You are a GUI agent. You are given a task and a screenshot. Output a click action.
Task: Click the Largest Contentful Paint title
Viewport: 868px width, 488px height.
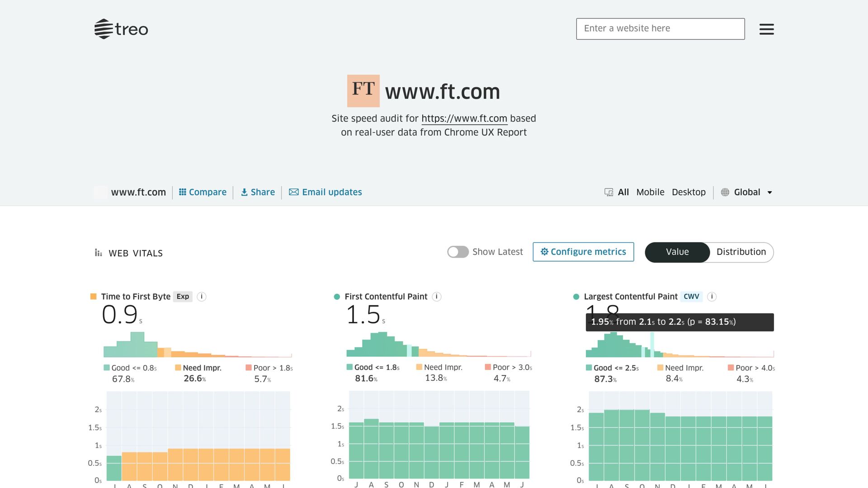[x=631, y=296]
